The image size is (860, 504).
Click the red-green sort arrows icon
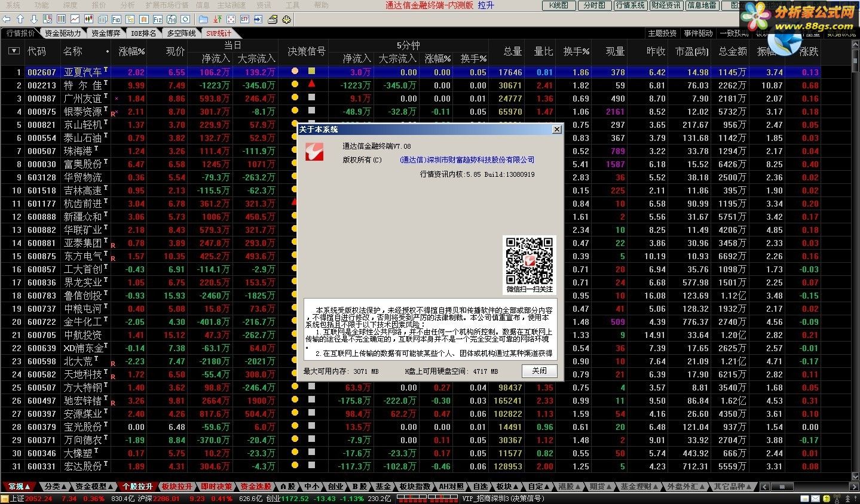pos(217,19)
